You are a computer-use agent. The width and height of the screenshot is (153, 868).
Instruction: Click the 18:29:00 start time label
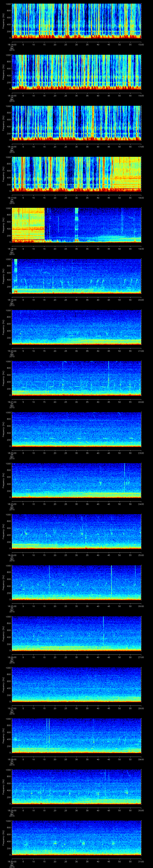[12, 811]
